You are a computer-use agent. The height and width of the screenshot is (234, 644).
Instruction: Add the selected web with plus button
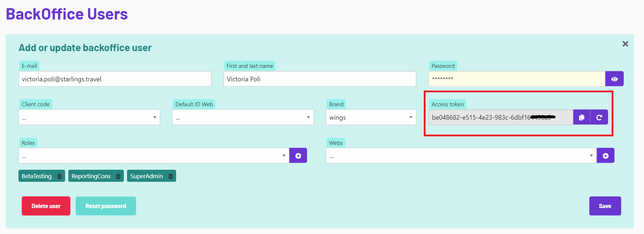[x=606, y=156]
